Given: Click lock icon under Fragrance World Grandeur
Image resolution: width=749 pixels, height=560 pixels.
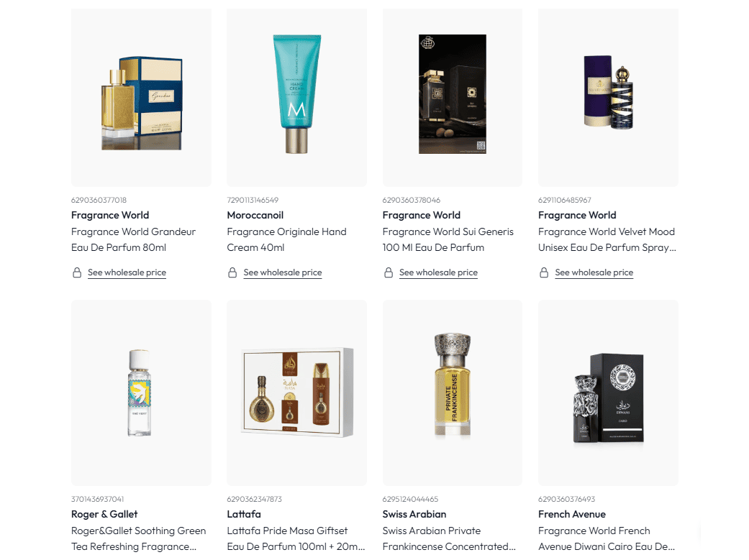Looking at the screenshot, I should click(x=77, y=272).
